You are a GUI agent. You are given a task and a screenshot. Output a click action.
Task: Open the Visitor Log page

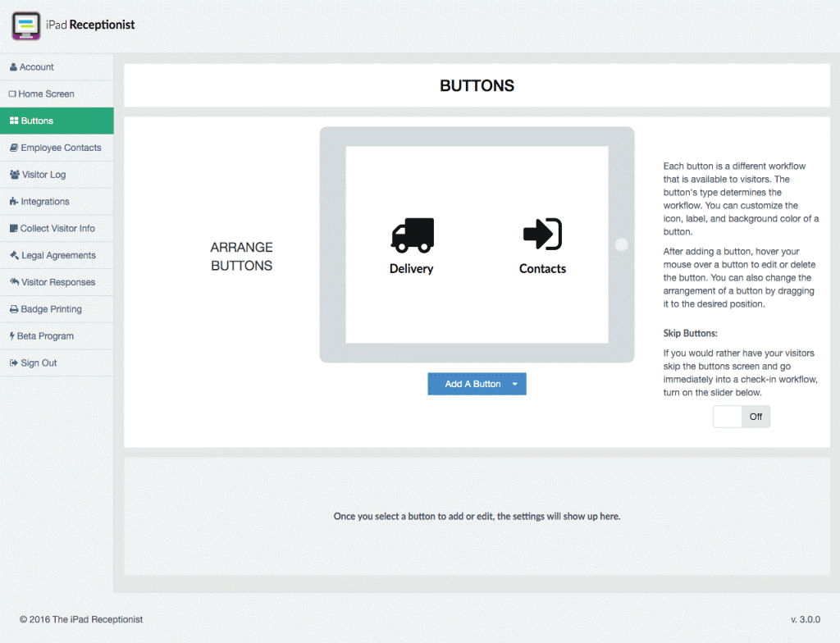[57, 175]
